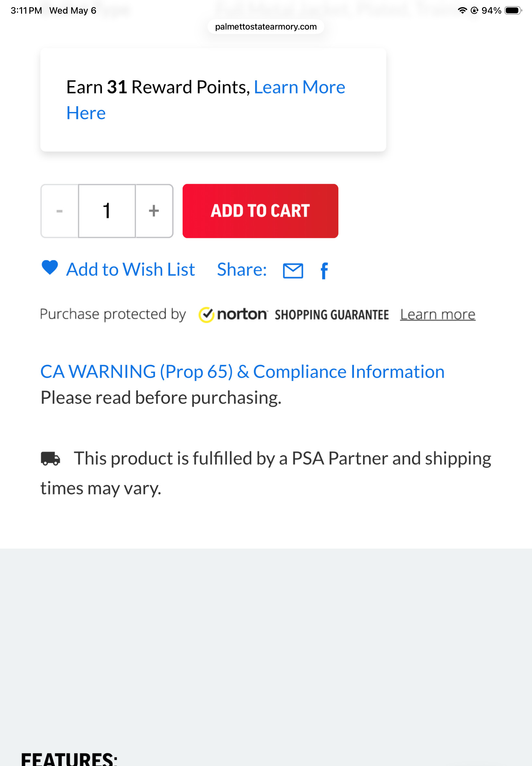Click the Norton checkmark logo
The image size is (532, 766).
point(206,315)
